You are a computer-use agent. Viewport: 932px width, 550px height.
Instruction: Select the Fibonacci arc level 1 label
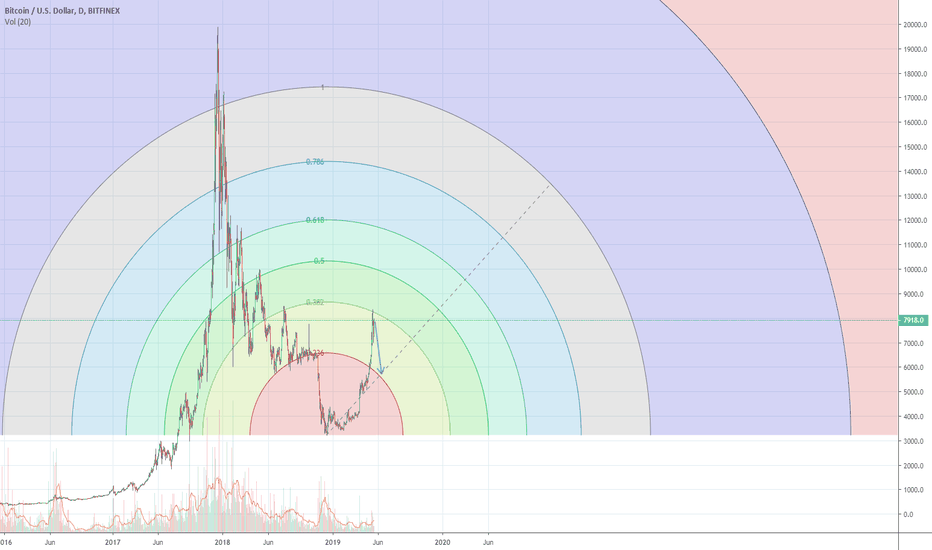tap(323, 87)
